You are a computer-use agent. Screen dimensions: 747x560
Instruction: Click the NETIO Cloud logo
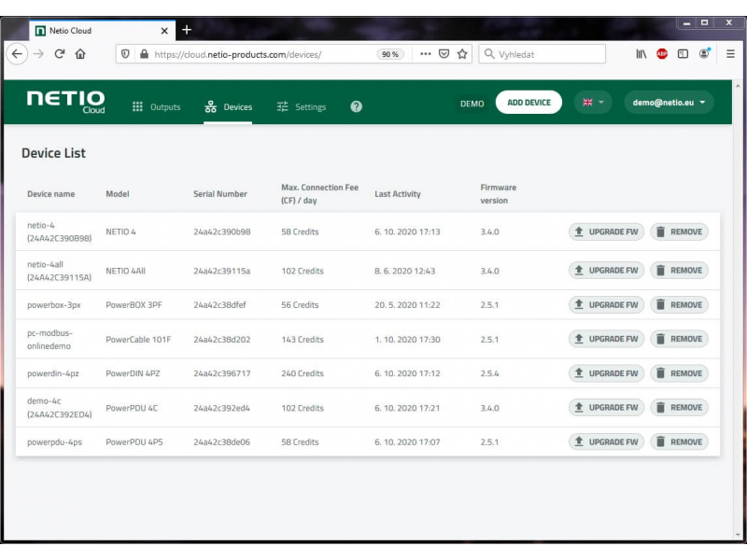(x=65, y=102)
